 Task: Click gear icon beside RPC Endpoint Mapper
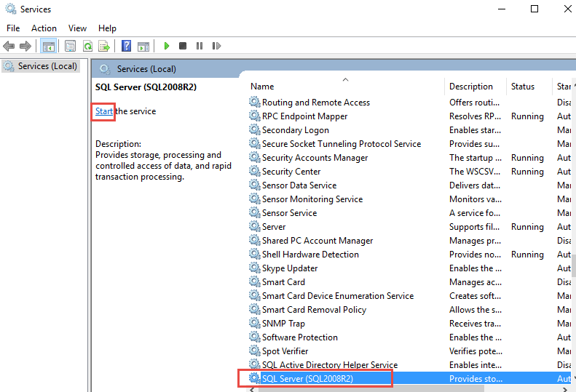click(255, 116)
